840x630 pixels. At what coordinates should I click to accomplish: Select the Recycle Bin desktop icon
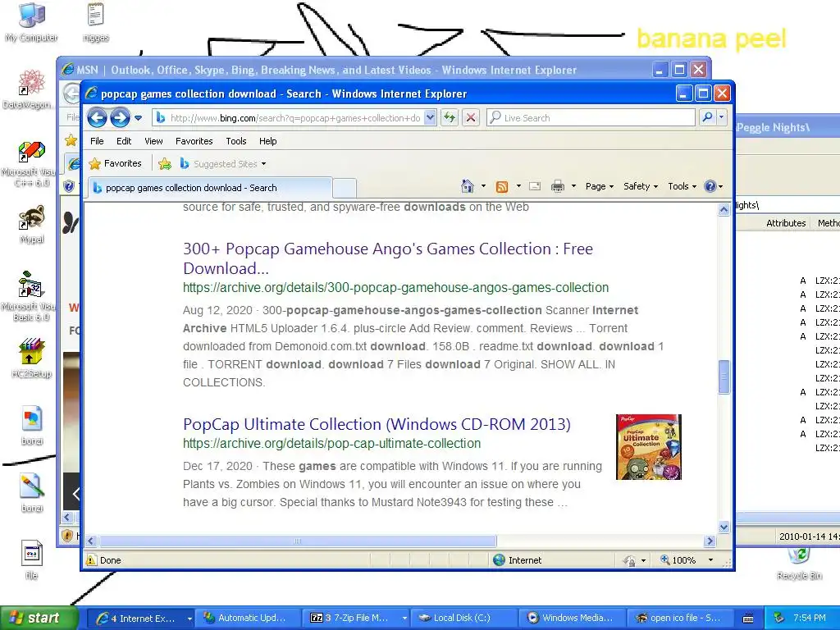pyautogui.click(x=799, y=564)
